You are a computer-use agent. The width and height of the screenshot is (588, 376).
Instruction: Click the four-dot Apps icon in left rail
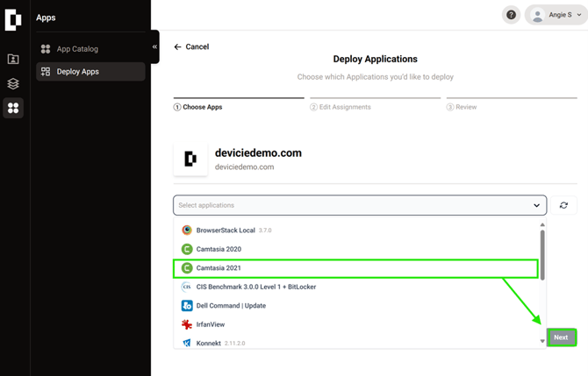click(13, 108)
